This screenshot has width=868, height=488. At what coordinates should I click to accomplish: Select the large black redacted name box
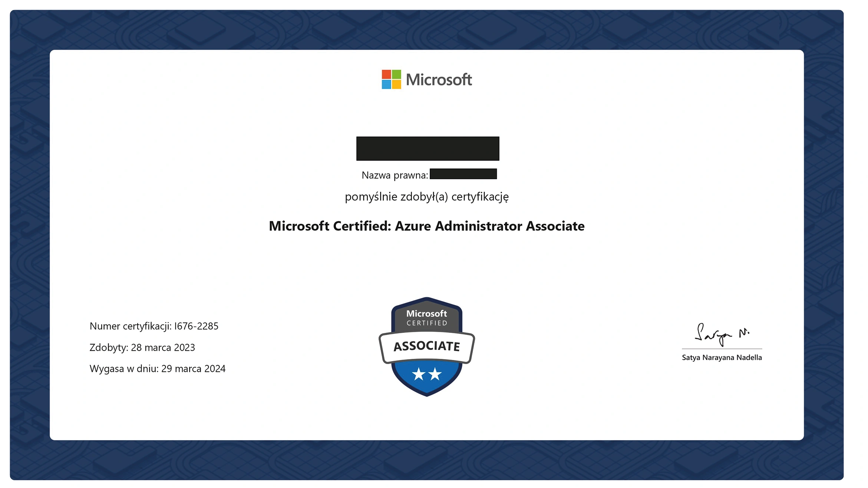tap(428, 148)
